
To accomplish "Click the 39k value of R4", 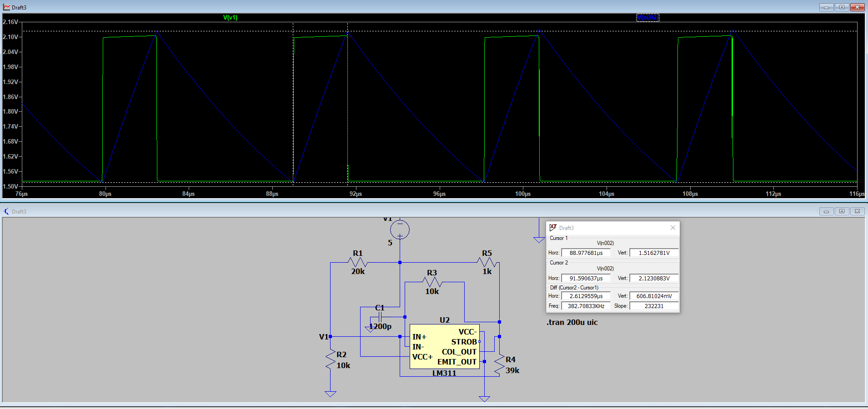I will coord(512,370).
